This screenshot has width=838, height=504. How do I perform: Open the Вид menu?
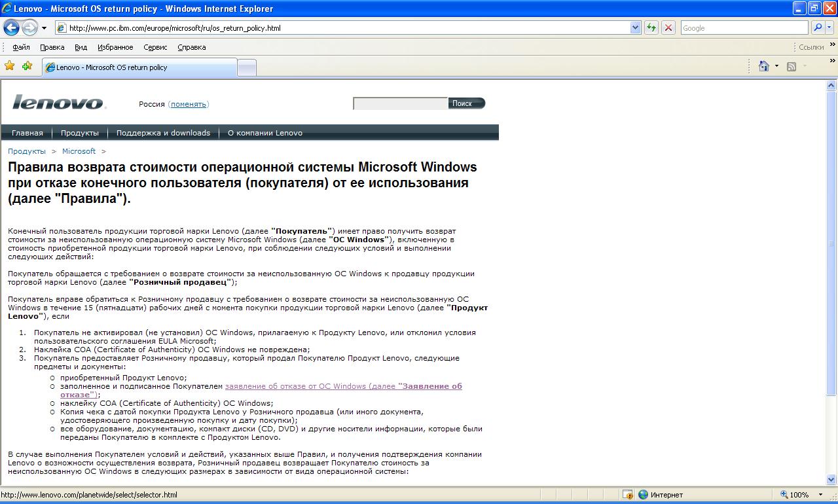(81, 47)
